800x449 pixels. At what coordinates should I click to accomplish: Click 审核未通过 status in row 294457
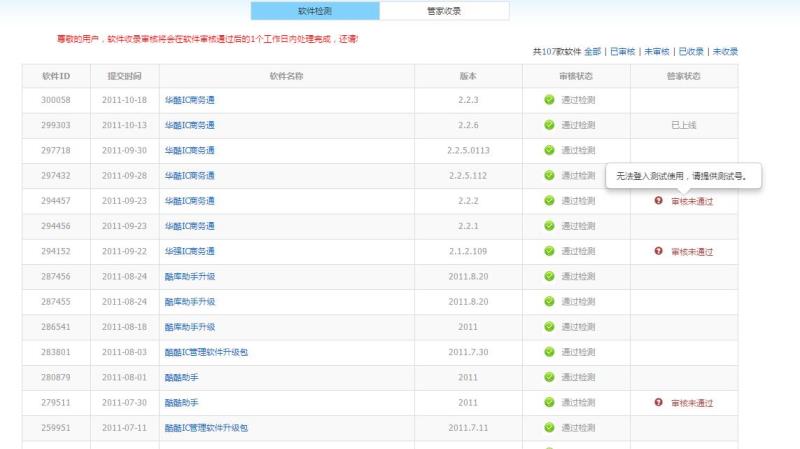[x=692, y=202]
